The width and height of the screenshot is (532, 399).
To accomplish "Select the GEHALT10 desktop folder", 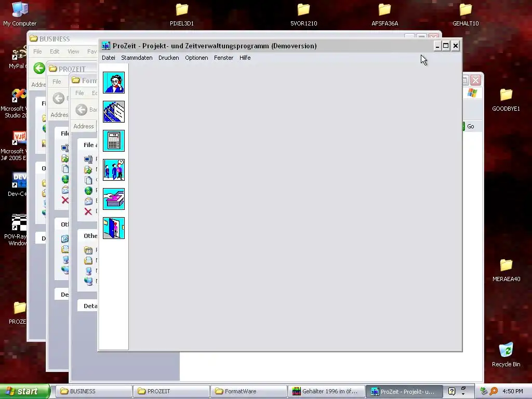I will click(x=465, y=14).
